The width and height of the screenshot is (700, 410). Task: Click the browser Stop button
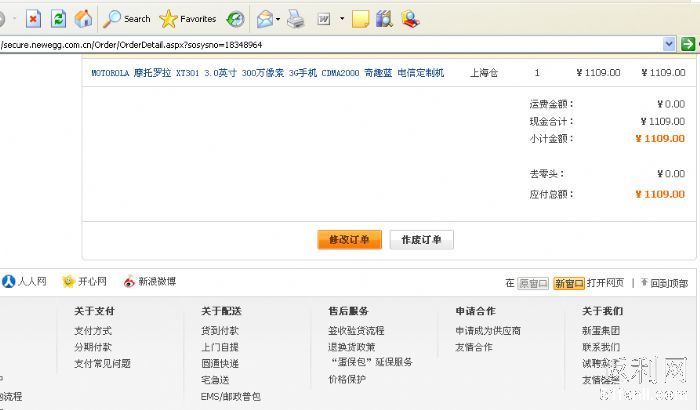pos(33,18)
